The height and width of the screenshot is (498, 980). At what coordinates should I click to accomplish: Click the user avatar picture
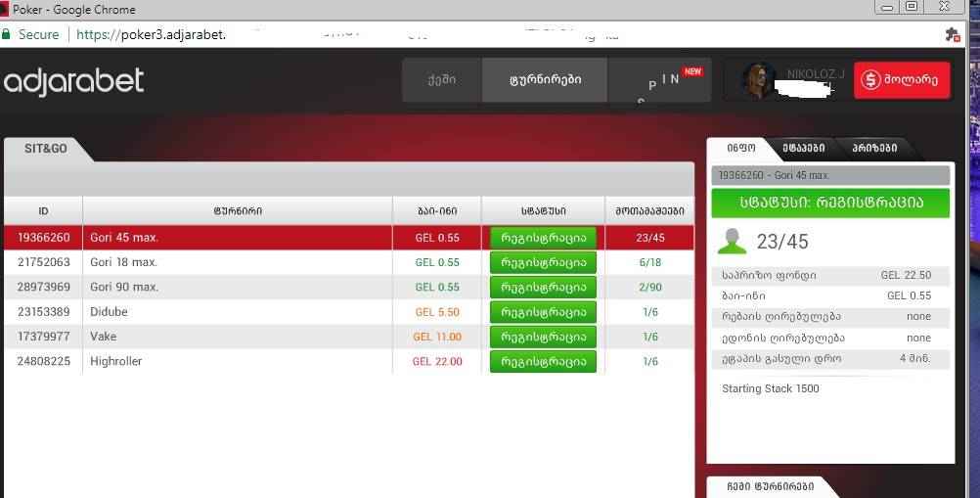(759, 80)
